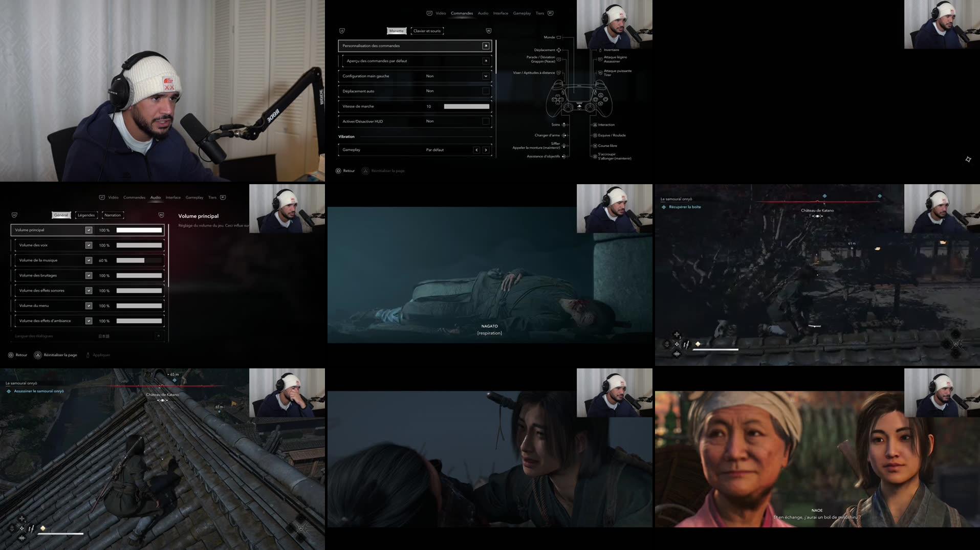Click the circle Retour icon in Commandes frame
This screenshot has width=980, height=550.
(338, 171)
